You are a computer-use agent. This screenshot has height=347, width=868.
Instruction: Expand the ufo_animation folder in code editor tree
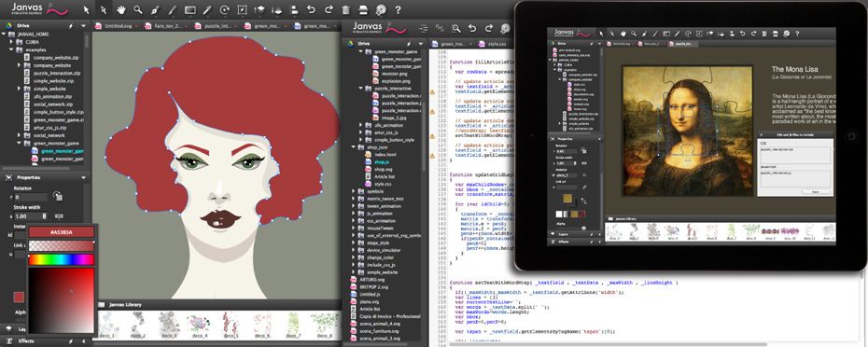(361, 125)
